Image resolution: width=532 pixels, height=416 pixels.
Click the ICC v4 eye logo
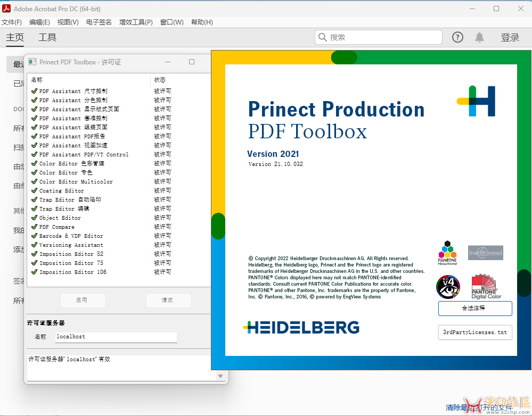point(448,287)
